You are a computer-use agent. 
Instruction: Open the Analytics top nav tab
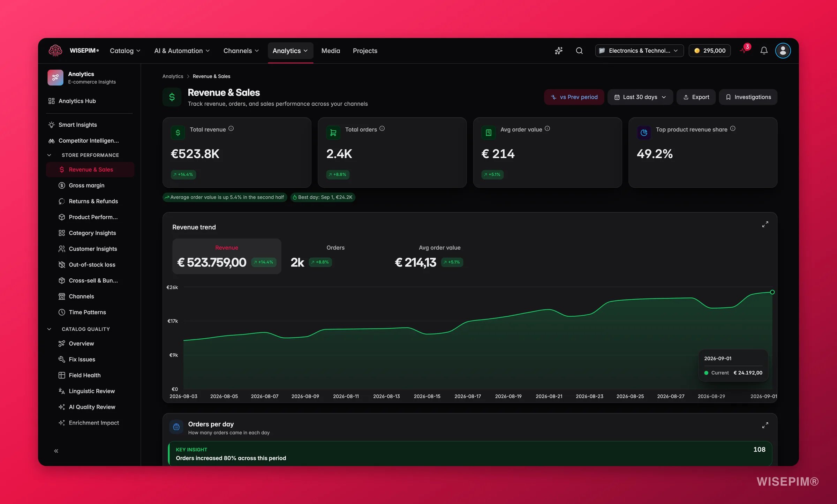[290, 51]
